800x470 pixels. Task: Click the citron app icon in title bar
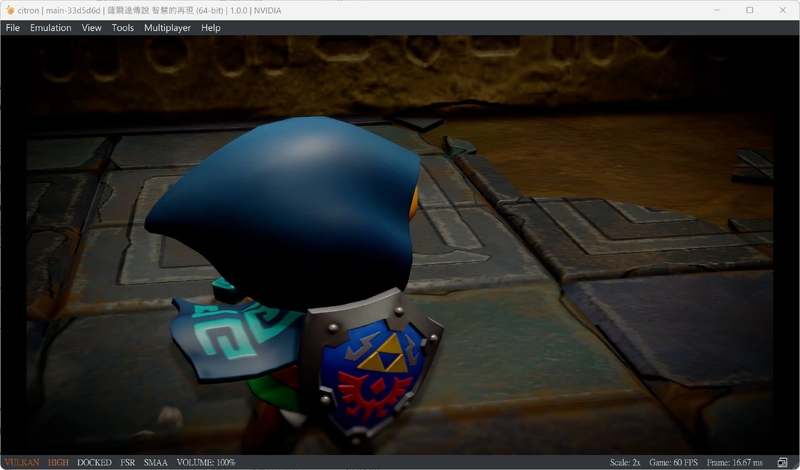(x=10, y=10)
